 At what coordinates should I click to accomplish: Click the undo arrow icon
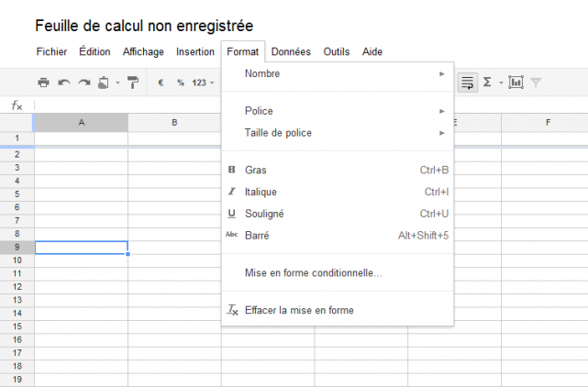(63, 83)
